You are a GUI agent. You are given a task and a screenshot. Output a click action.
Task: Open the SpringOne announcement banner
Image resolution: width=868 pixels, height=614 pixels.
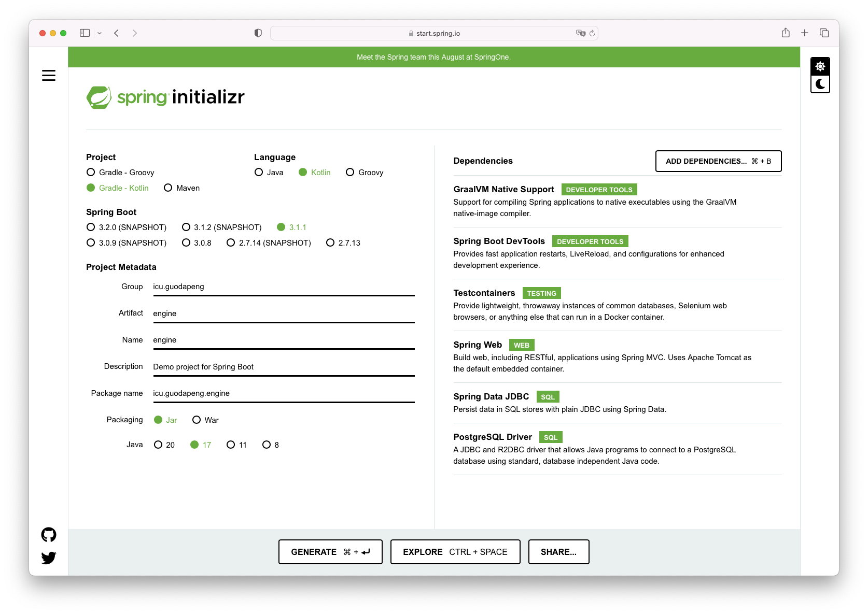click(433, 57)
